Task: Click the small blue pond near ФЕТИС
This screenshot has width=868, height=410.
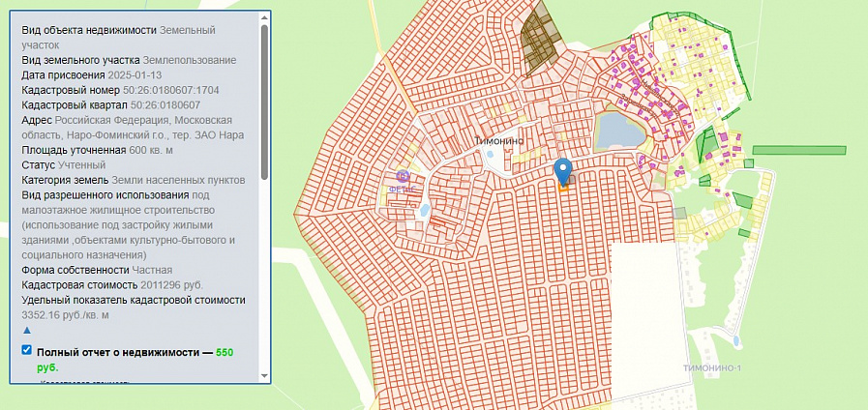Action: 424,210
